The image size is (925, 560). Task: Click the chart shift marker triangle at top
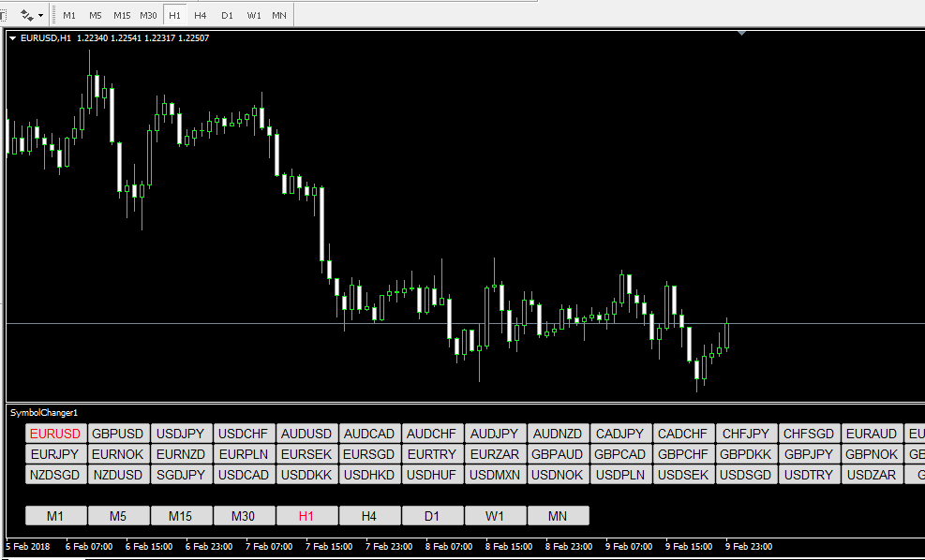click(x=742, y=34)
